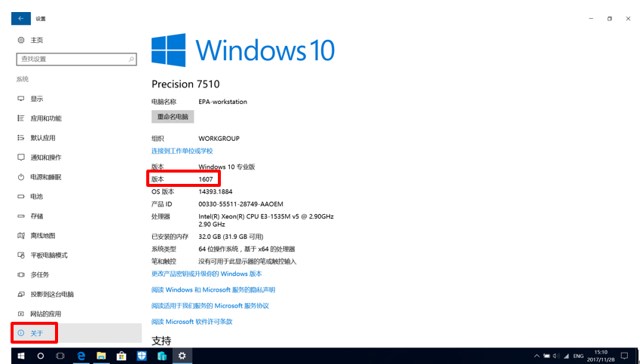The image size is (640, 364).
Task: Open the Windows Start menu
Action: pyautogui.click(x=20, y=356)
